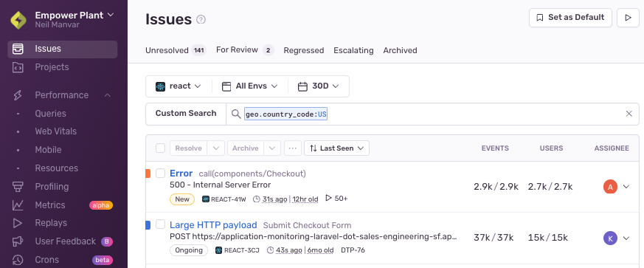This screenshot has width=644, height=268.
Task: Open Mobile under Performance
Action: (48, 150)
